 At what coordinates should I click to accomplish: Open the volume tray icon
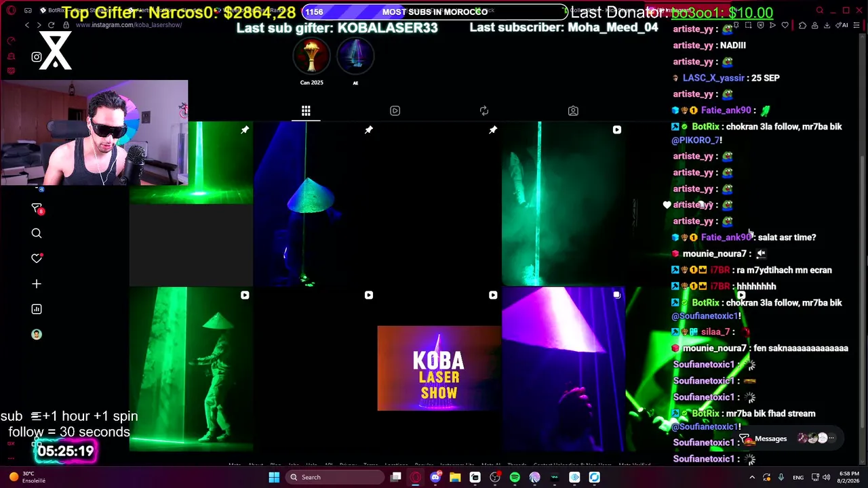point(827,477)
